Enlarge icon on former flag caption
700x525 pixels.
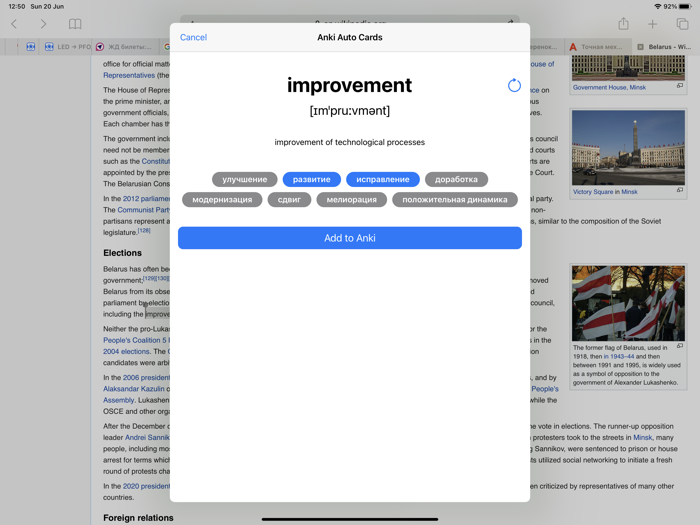679,346
